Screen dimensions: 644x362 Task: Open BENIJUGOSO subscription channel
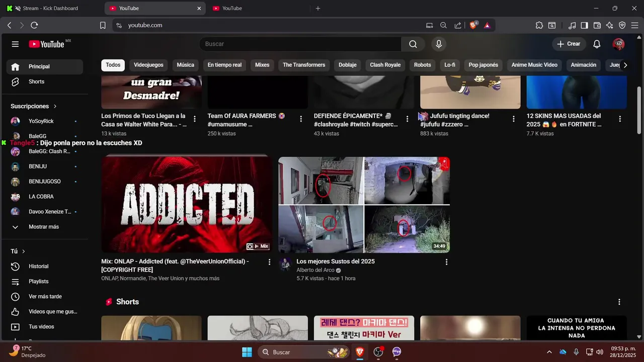(x=45, y=182)
